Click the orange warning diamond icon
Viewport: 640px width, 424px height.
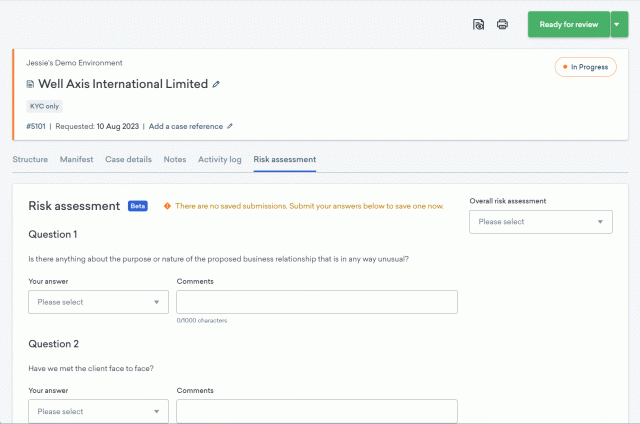pyautogui.click(x=167, y=205)
